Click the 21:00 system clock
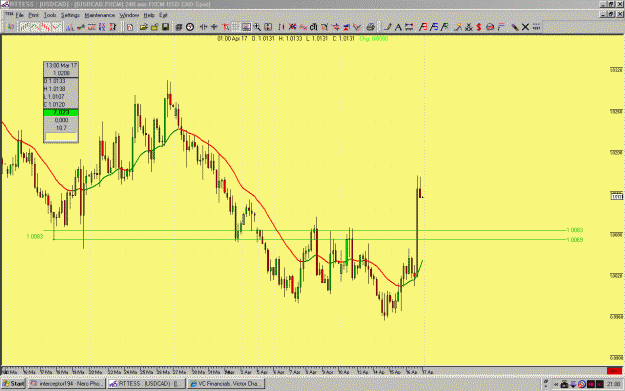This screenshot has width=625, height=391. 614,384
